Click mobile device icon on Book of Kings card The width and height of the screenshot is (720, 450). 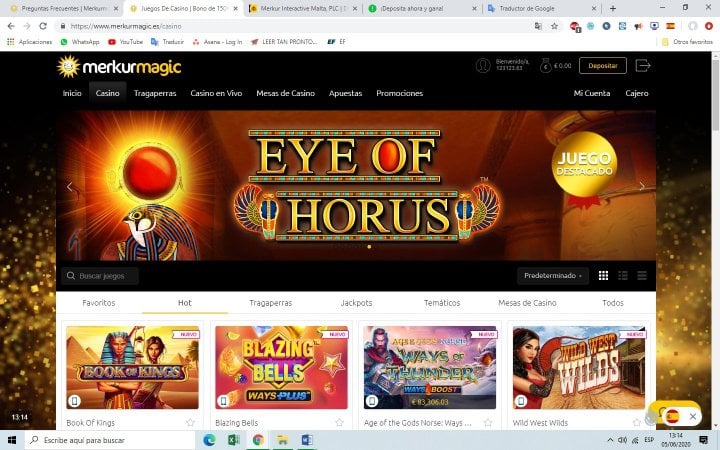(74, 401)
